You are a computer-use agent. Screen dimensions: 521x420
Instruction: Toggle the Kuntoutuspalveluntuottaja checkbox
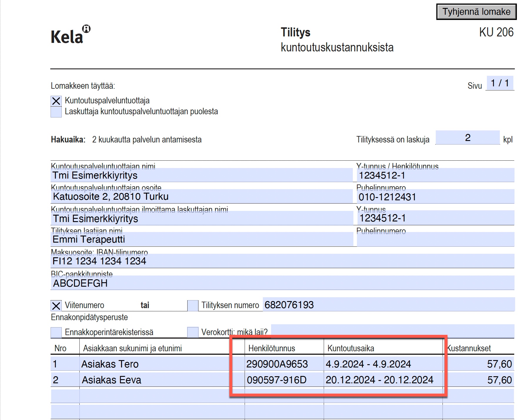56,101
